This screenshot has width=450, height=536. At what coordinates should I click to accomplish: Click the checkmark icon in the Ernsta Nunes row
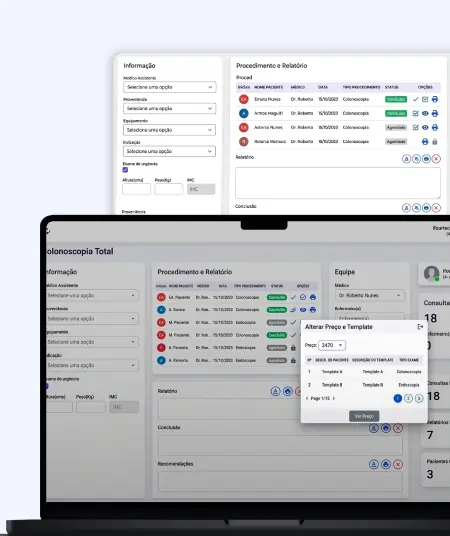point(415,99)
